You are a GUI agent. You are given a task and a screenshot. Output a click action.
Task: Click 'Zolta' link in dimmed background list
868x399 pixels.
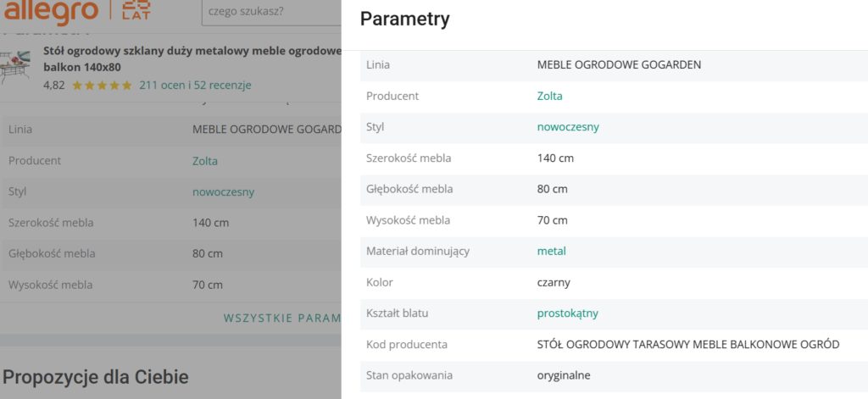[205, 161]
